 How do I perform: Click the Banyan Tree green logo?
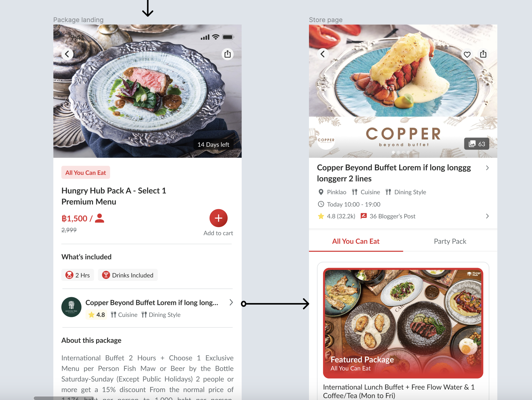(x=71, y=307)
